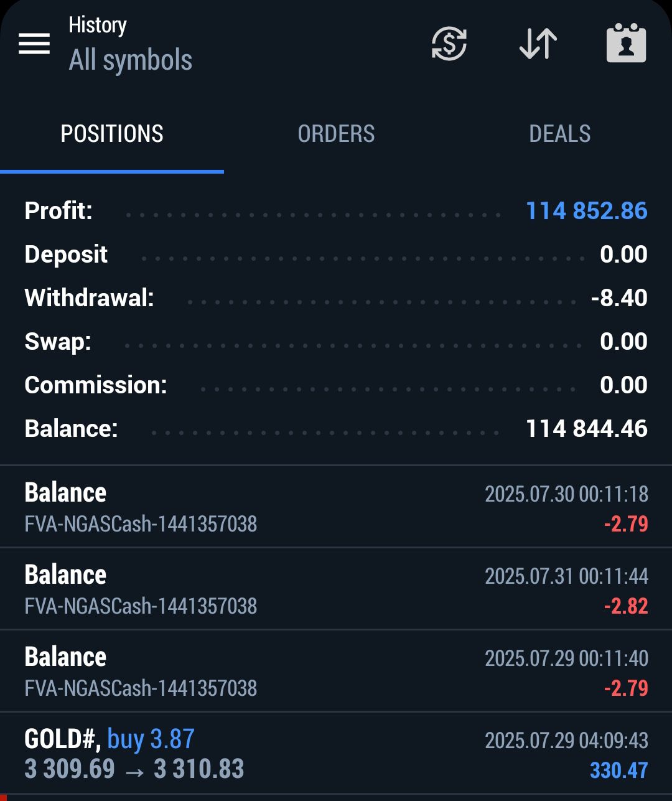Image resolution: width=672 pixels, height=801 pixels.
Task: Open Balance entry dated 2025.07.29 00:11:40
Action: point(336,671)
